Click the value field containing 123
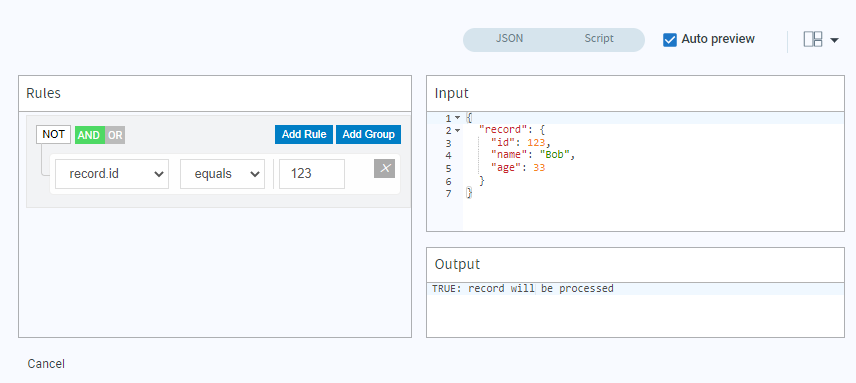This screenshot has width=856, height=383. click(312, 174)
